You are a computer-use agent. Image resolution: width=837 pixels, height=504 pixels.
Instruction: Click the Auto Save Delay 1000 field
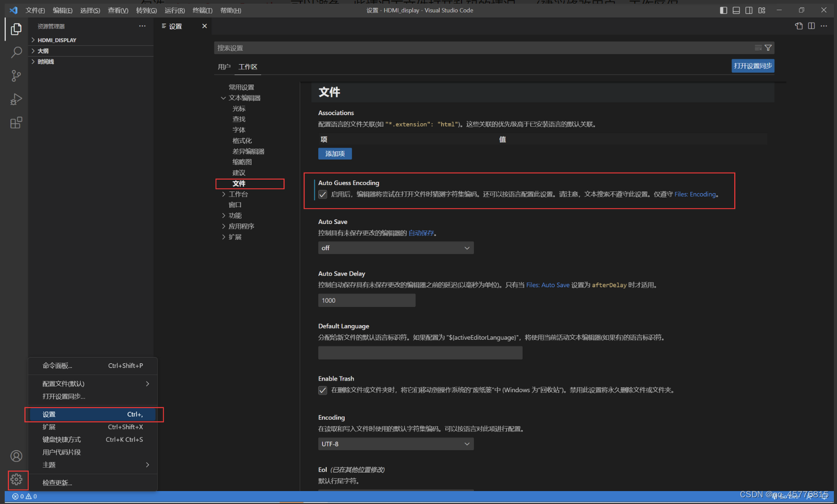click(x=367, y=301)
